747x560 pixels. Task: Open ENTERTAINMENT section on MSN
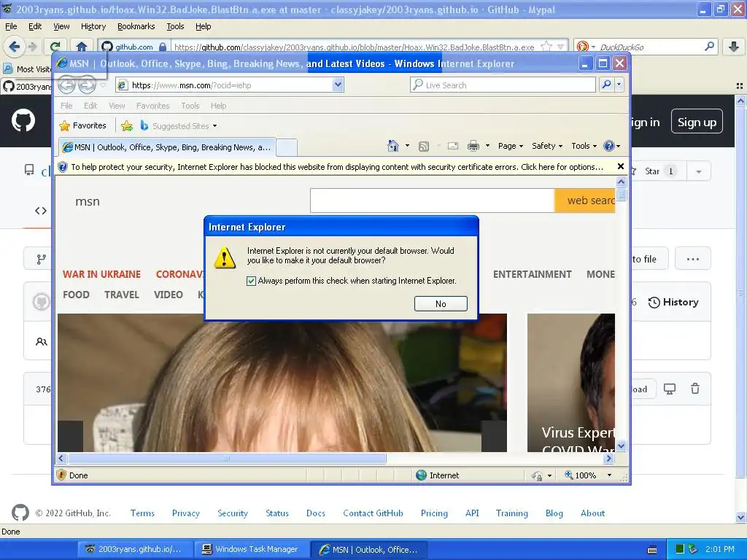(x=532, y=274)
